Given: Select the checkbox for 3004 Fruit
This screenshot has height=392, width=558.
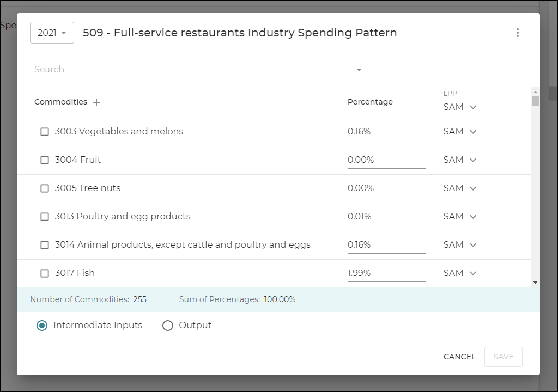Looking at the screenshot, I should tap(44, 160).
